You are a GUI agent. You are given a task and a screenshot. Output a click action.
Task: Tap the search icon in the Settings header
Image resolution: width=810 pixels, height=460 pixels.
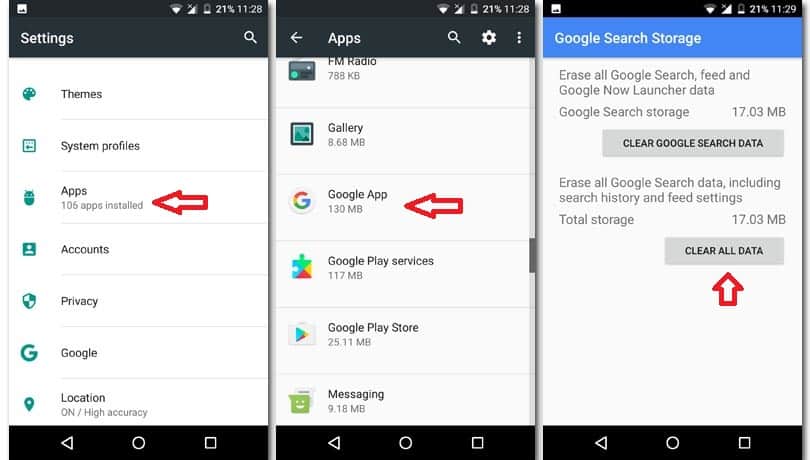[250, 37]
